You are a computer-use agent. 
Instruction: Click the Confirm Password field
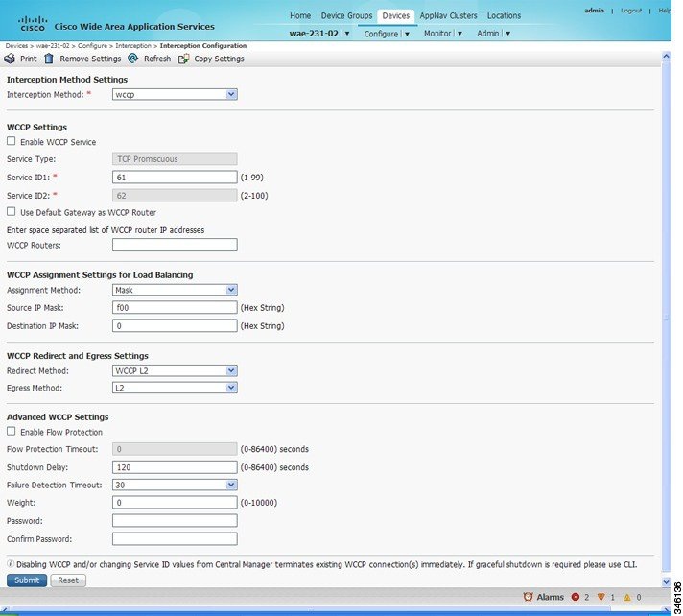175,538
